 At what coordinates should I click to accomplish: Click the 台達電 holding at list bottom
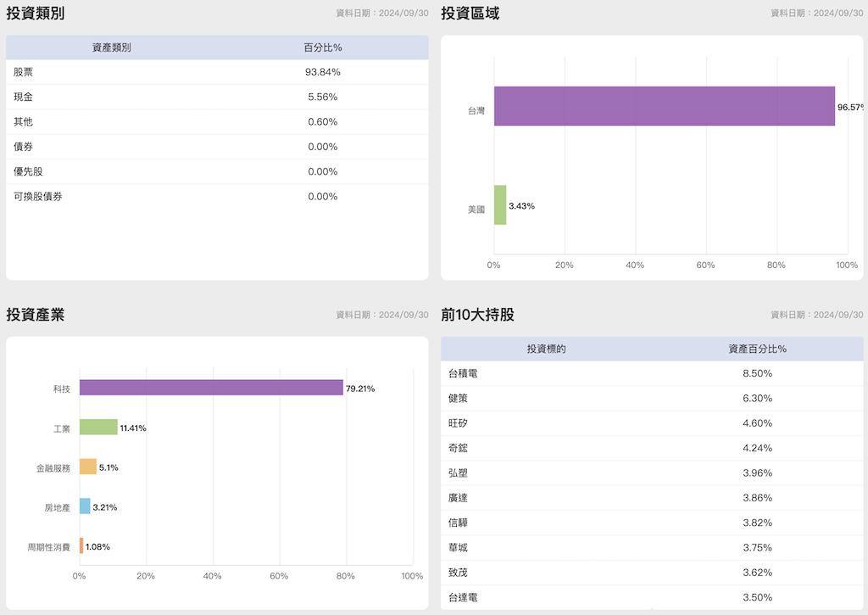click(463, 597)
